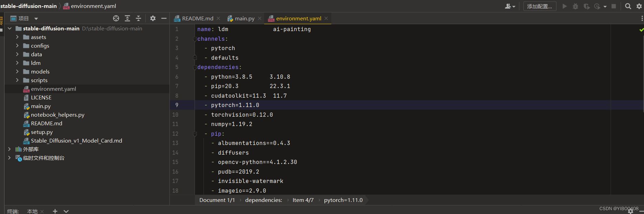This screenshot has height=214, width=644.
Task: Click Expand All in project panel
Action: coord(127,18)
